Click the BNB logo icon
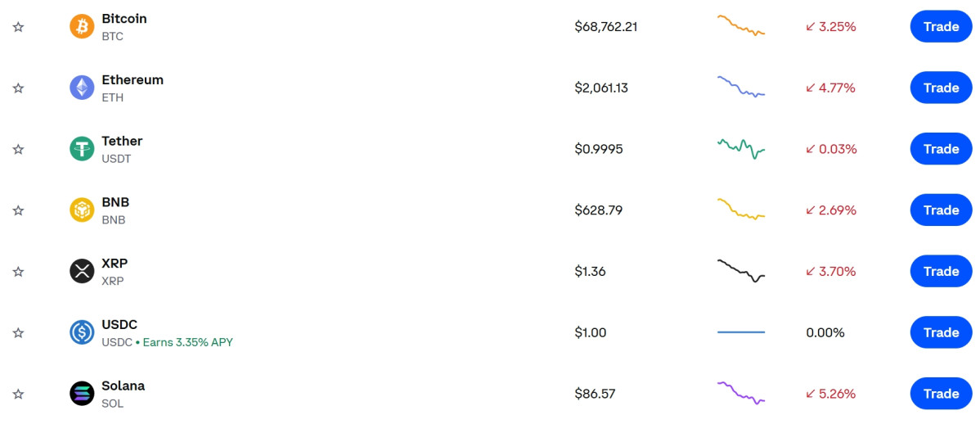Viewport: 980px width, 424px height. pyautogui.click(x=82, y=210)
